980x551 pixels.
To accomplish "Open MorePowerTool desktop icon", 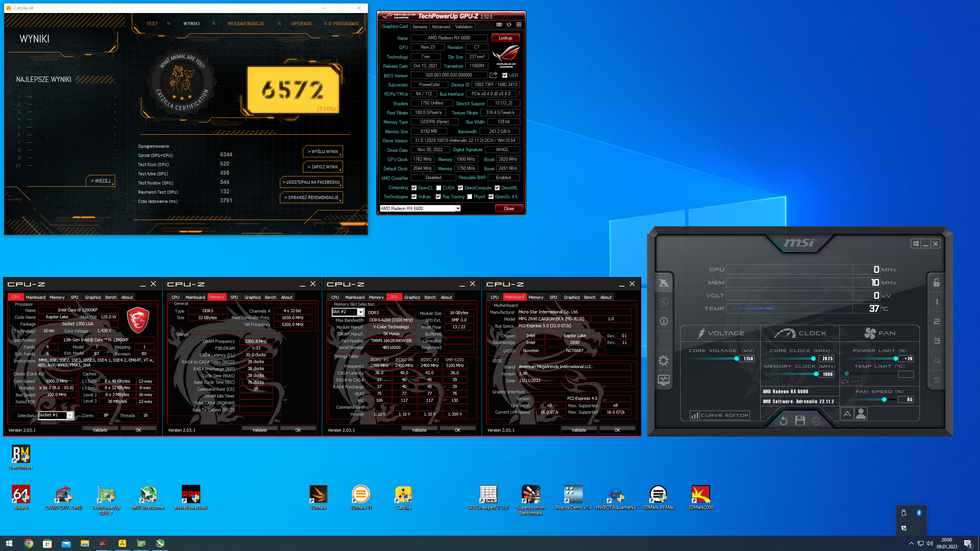I will pyautogui.click(x=191, y=497).
